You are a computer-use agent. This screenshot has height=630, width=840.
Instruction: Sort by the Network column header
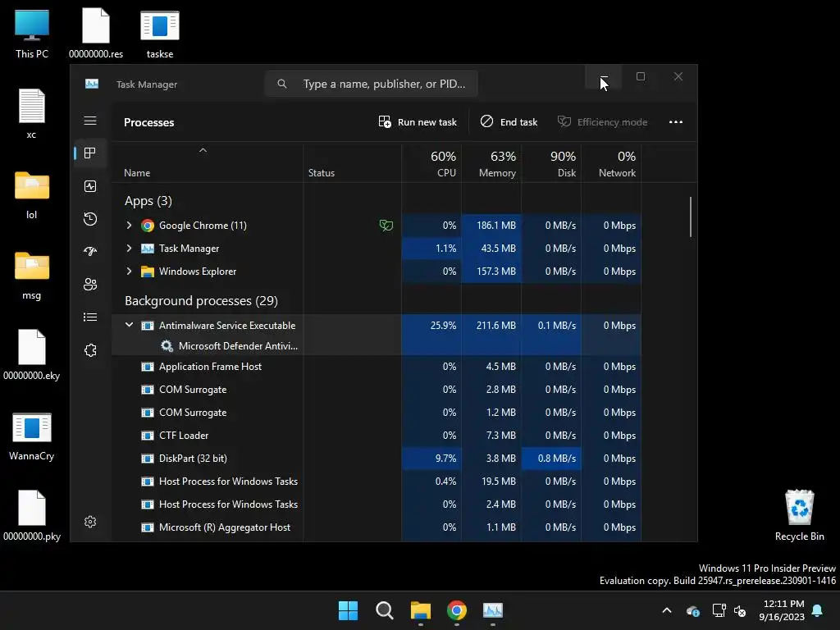tap(611, 164)
